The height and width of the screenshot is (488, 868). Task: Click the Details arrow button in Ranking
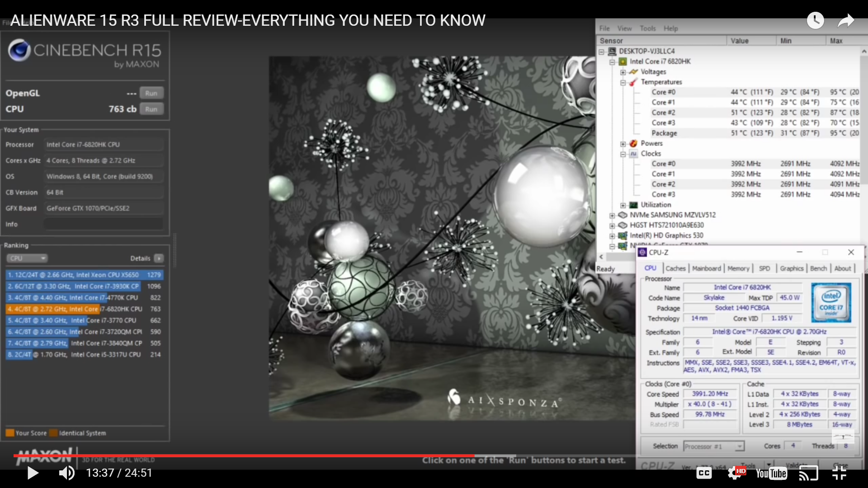[x=159, y=258]
